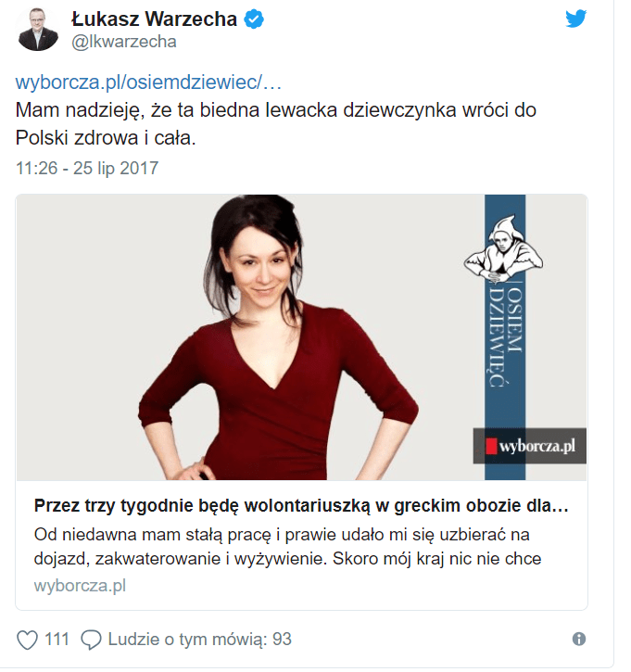
Task: Open replies via speech bubble icon
Action: coord(91,640)
